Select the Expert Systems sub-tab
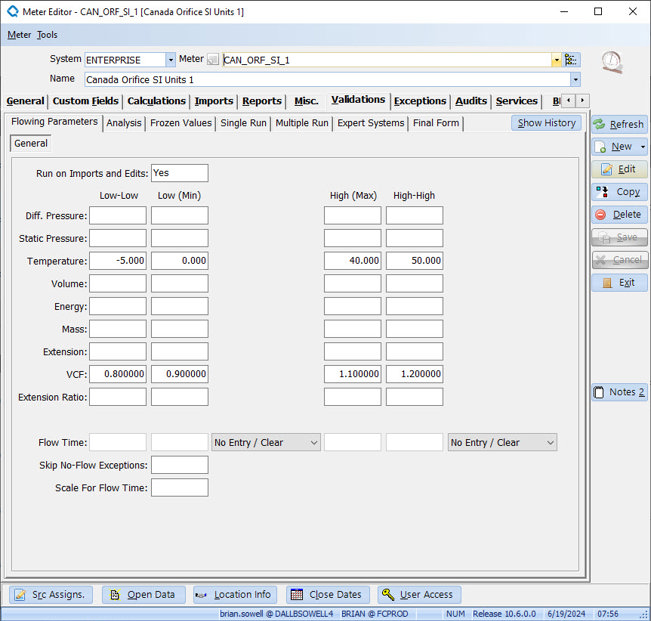Viewport: 651px width, 621px height. 371,123
